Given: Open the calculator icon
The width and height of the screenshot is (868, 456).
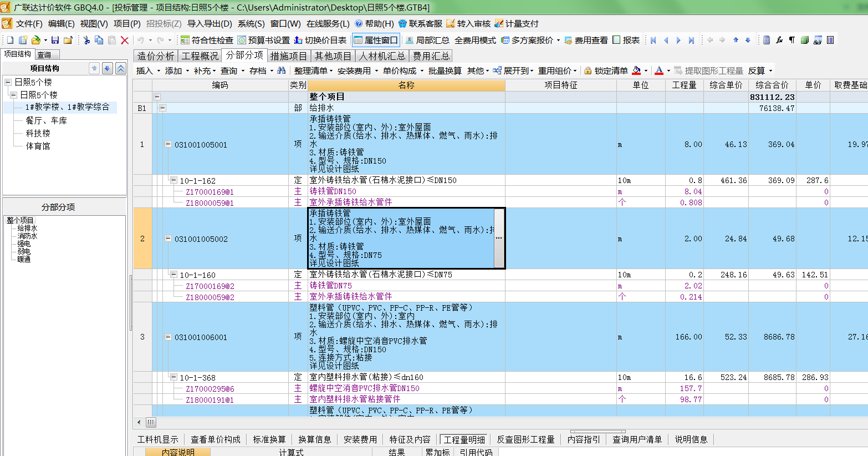Looking at the screenshot, I should [767, 40].
